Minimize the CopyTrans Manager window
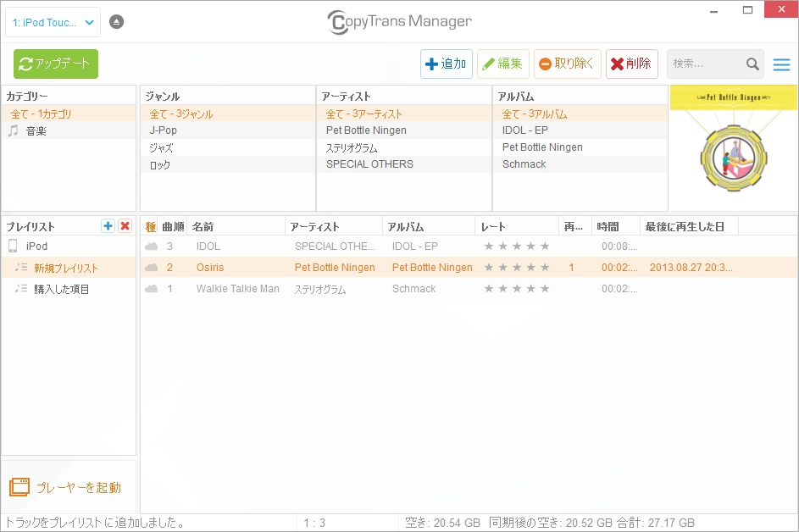Viewport: 799px width, 532px height. (x=714, y=9)
